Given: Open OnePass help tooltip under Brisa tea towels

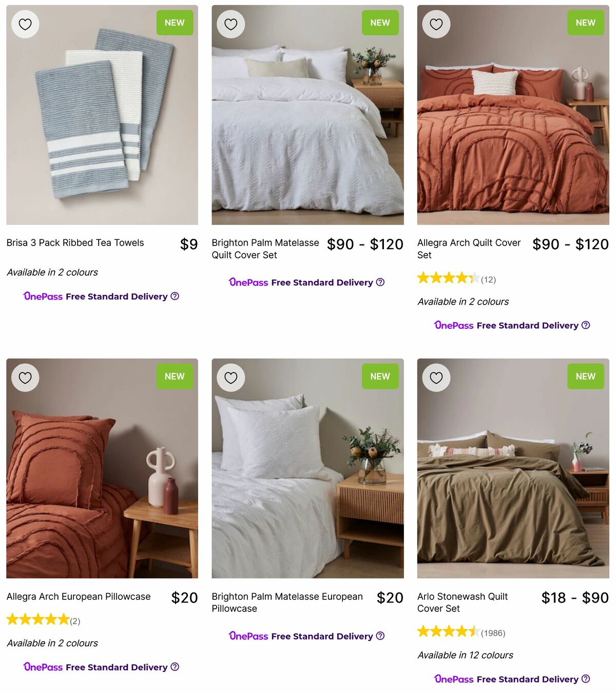Looking at the screenshot, I should tap(175, 296).
